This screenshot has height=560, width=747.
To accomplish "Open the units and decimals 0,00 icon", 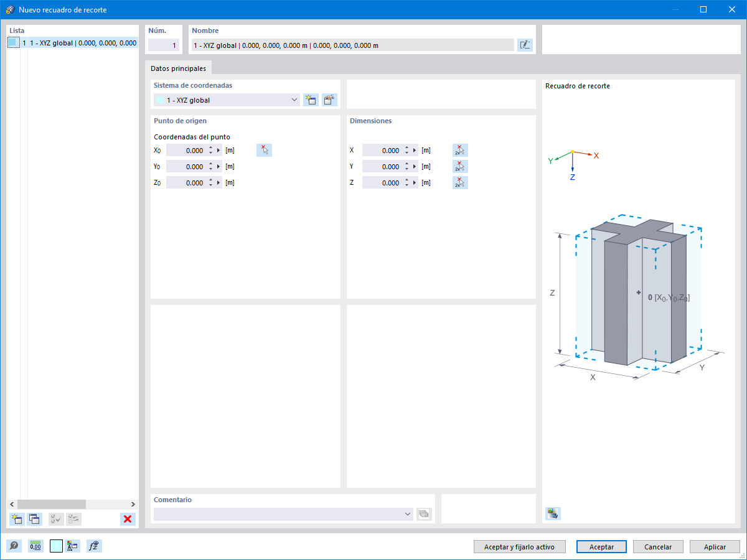I will click(35, 546).
